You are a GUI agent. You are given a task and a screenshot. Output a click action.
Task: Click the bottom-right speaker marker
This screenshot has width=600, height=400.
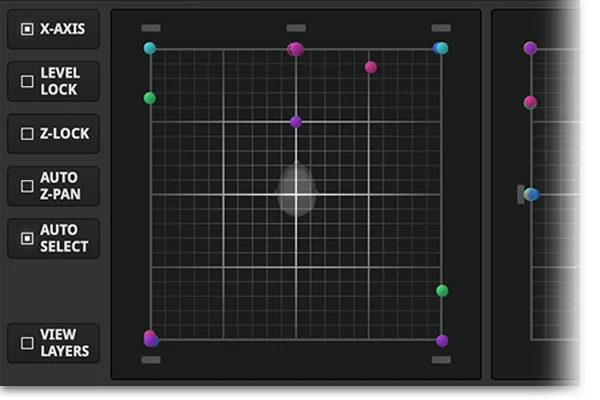[x=441, y=360]
